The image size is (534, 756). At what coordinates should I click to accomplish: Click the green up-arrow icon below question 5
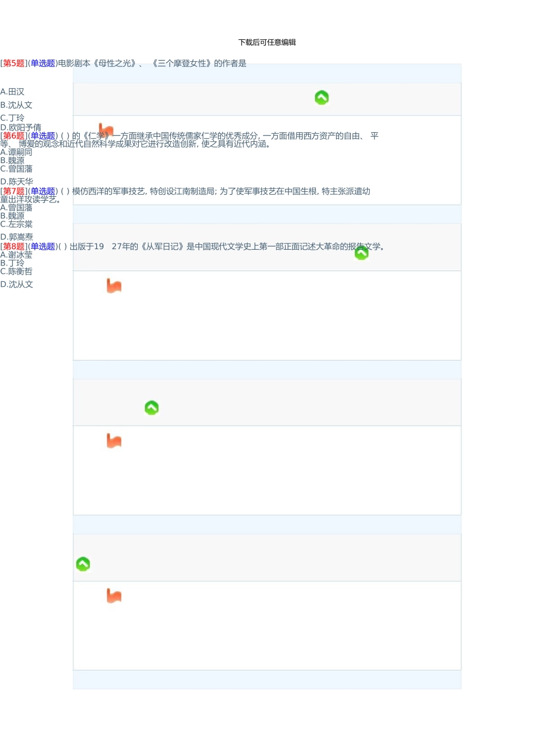322,98
